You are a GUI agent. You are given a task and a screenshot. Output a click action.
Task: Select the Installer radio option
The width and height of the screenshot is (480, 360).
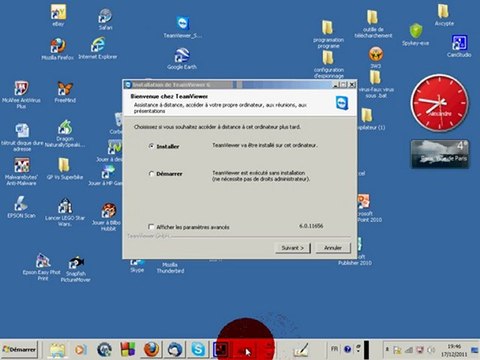pyautogui.click(x=151, y=146)
